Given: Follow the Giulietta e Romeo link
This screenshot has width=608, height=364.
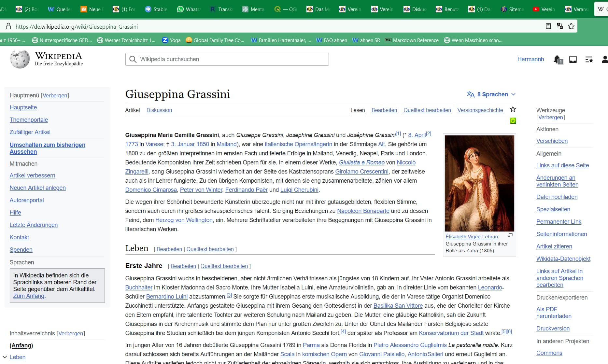Looking at the screenshot, I should click(x=361, y=162).
